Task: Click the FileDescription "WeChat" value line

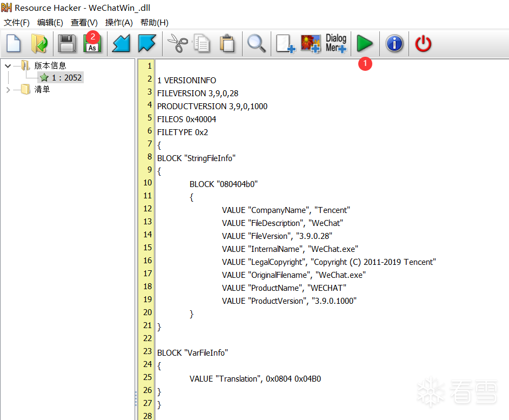Action: [283, 223]
